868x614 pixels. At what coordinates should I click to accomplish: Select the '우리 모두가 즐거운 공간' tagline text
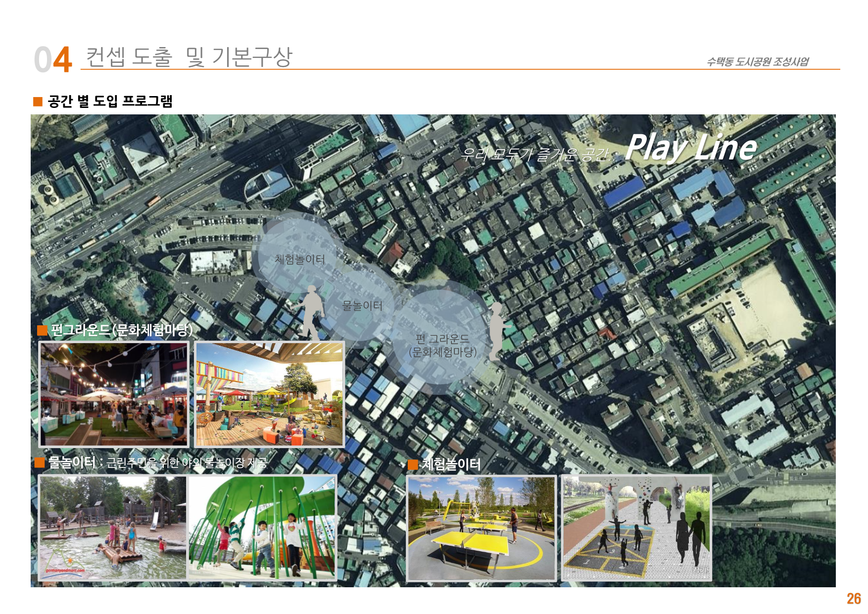tap(534, 154)
